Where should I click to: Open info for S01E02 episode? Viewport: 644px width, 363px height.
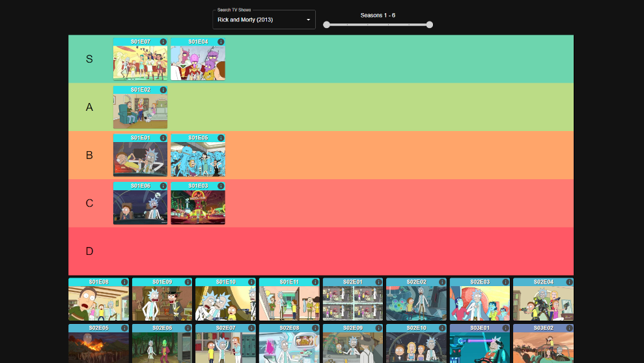coord(163,90)
